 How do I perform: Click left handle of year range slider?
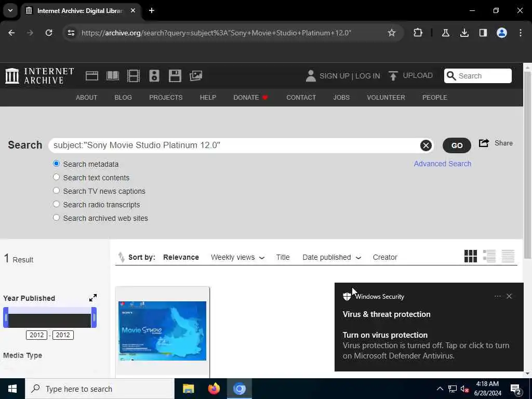point(6,317)
